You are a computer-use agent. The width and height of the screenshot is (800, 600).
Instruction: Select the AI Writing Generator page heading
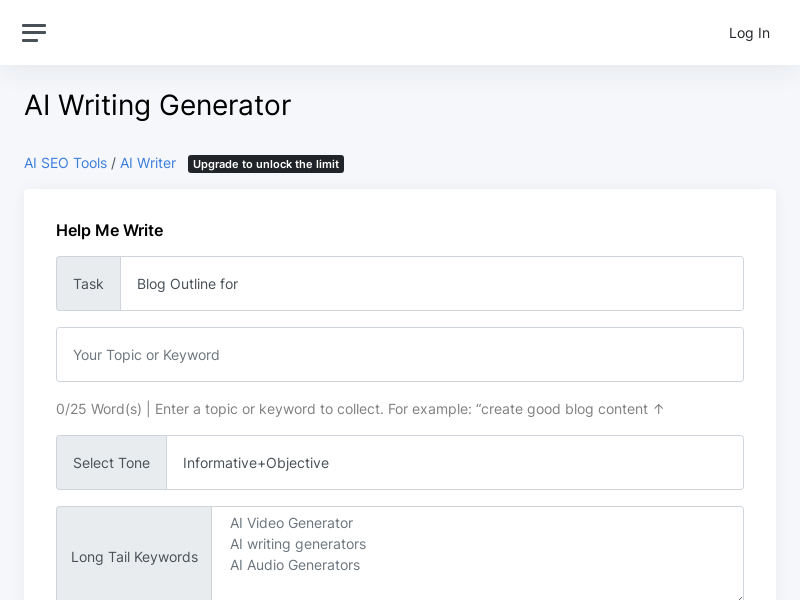[x=157, y=105]
